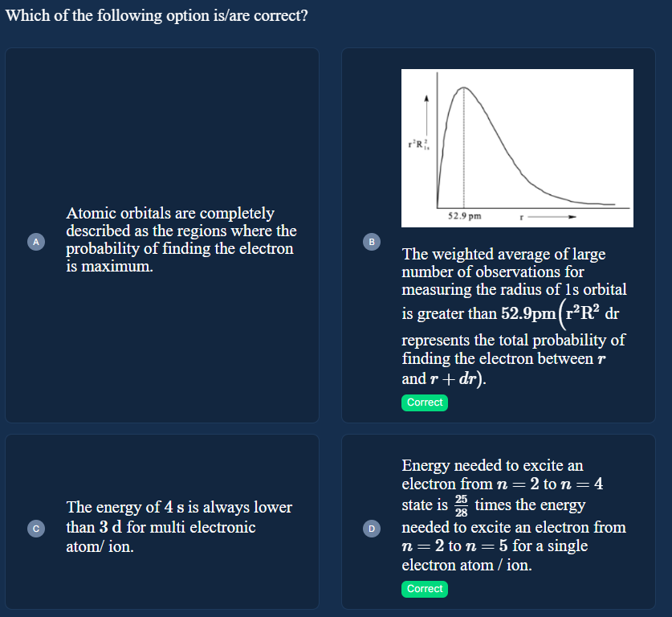Select option A circle badge
672x617 pixels.
36,242
